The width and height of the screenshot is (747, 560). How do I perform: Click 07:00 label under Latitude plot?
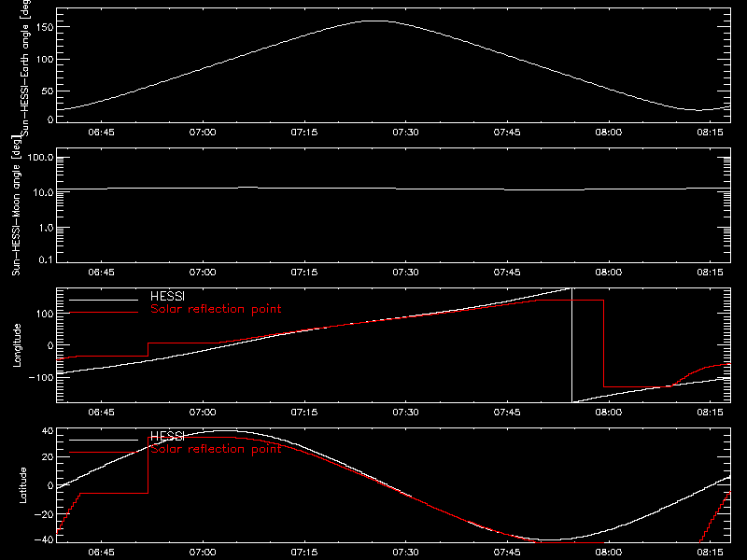[203, 553]
